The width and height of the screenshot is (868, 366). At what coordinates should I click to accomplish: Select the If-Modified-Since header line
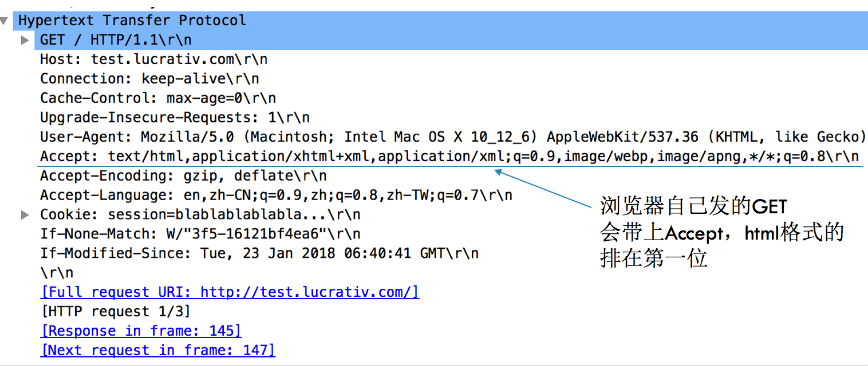[x=259, y=253]
